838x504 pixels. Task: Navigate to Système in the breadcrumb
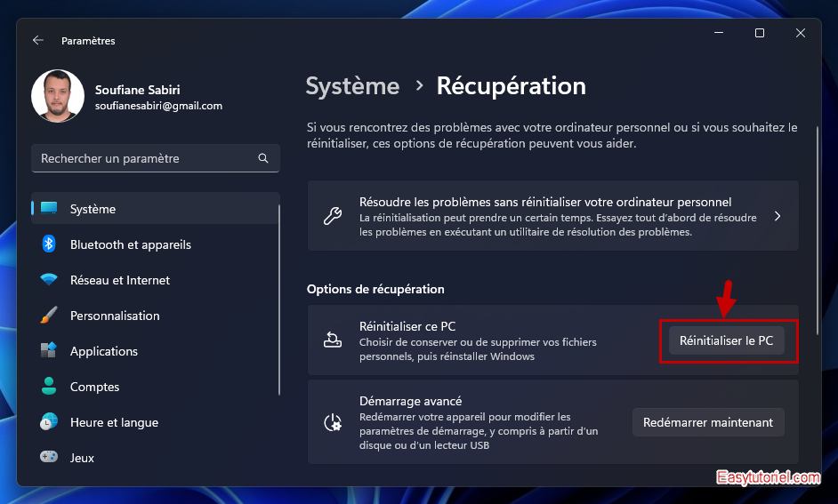coord(353,86)
